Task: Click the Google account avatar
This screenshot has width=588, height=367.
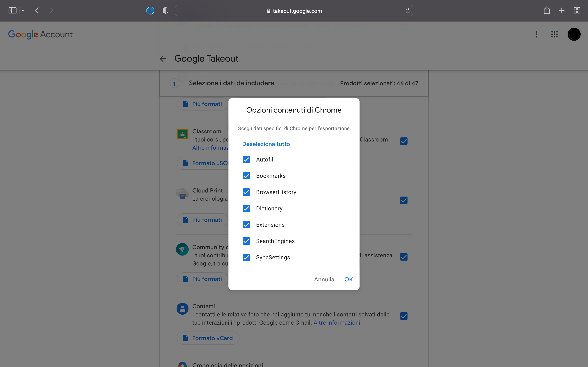Action: click(x=574, y=34)
